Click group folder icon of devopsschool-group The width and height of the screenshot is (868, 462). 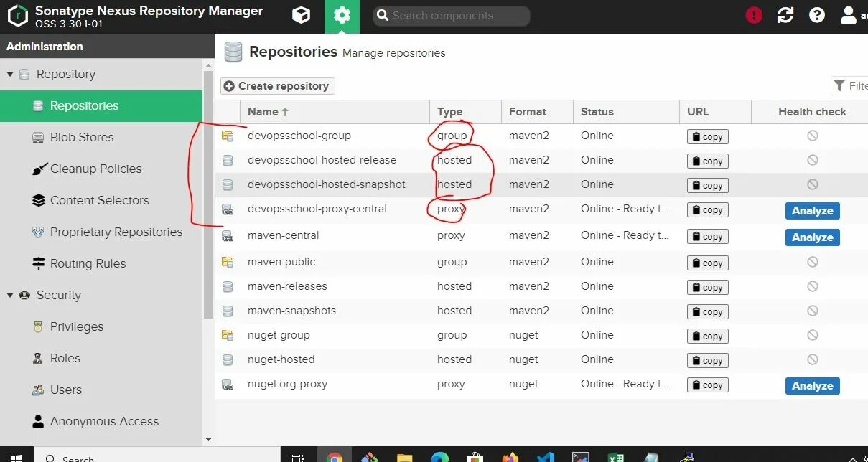228,136
